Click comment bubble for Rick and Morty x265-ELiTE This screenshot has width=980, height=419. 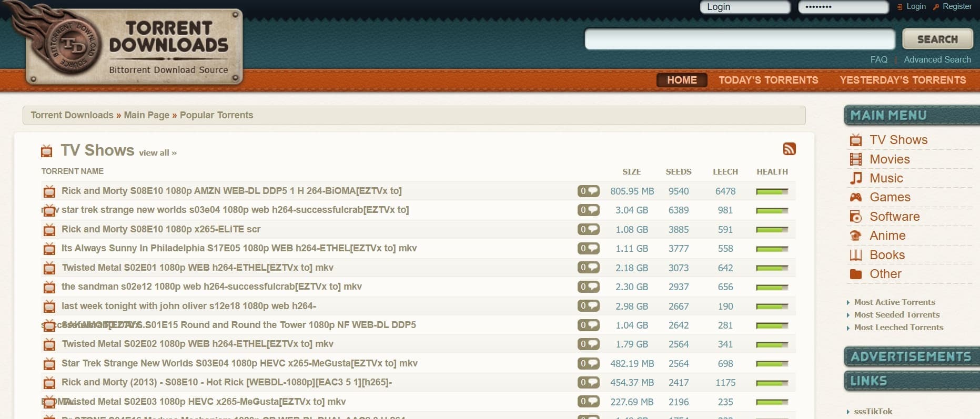coord(588,229)
